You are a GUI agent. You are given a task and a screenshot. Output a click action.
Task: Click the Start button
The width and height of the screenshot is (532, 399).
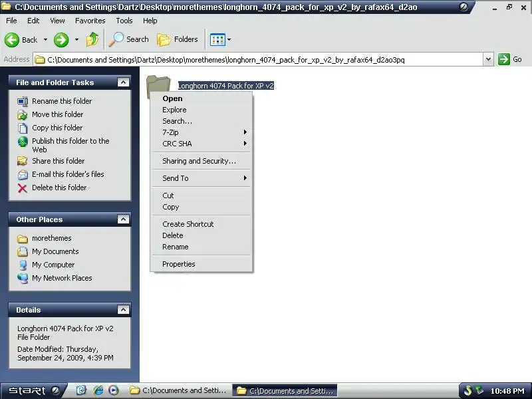(x=33, y=390)
